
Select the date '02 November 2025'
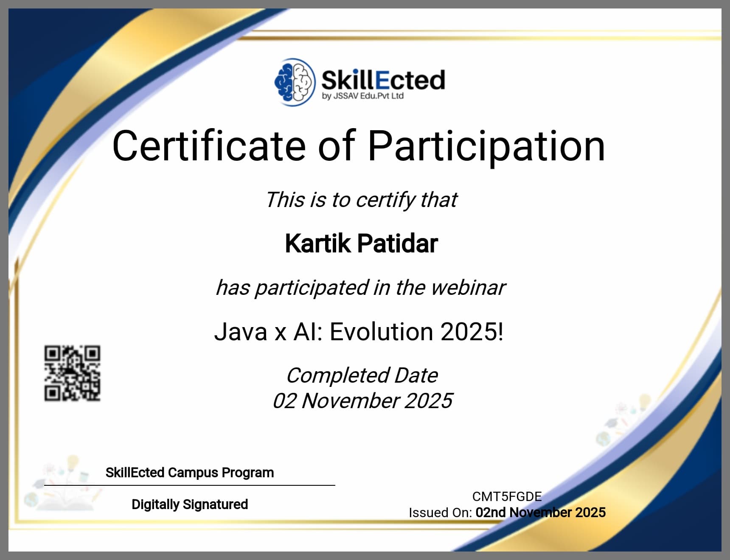(362, 401)
